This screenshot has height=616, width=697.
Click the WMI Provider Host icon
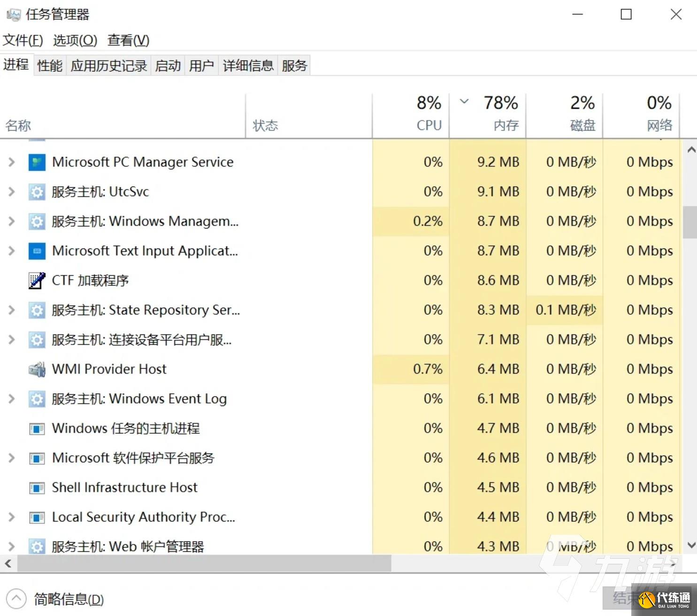coord(37,370)
